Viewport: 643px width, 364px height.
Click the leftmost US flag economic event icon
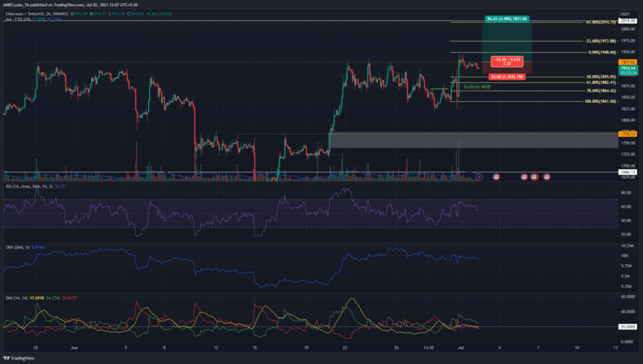pos(497,177)
